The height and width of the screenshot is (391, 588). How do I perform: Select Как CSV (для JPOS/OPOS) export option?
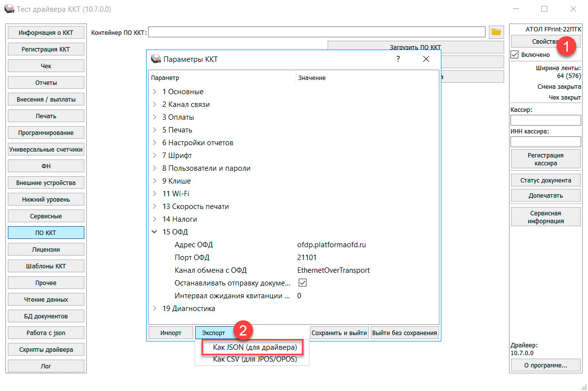(x=255, y=359)
